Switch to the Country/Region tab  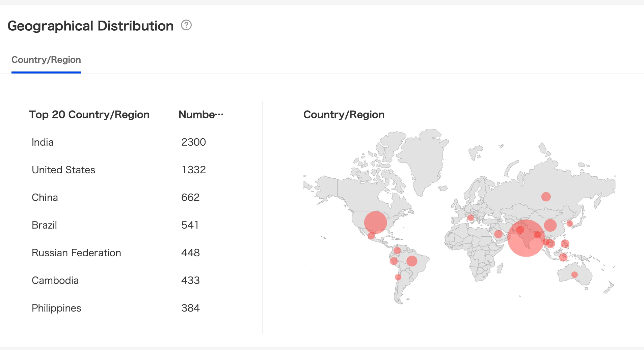46,60
